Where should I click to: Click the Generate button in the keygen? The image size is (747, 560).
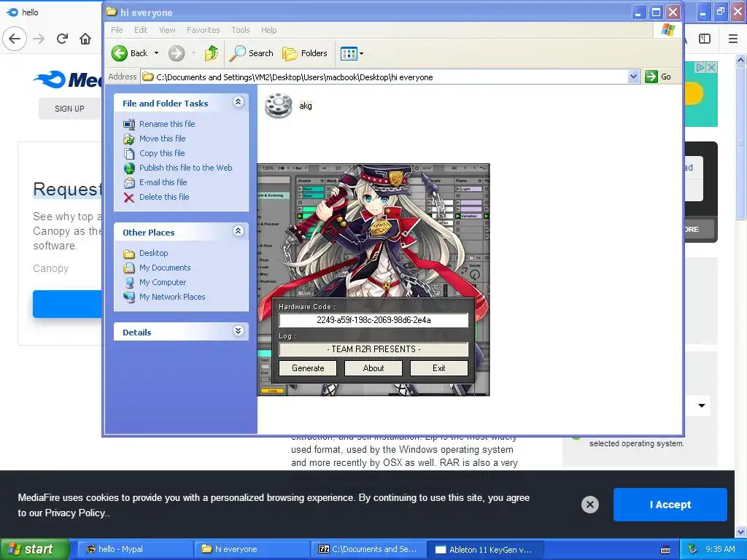[x=308, y=368]
